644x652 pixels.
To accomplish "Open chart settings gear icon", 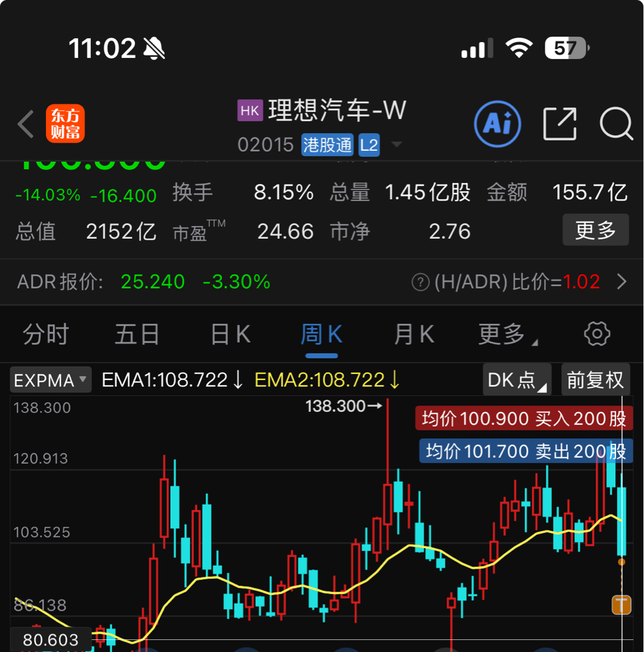I will coord(597,334).
